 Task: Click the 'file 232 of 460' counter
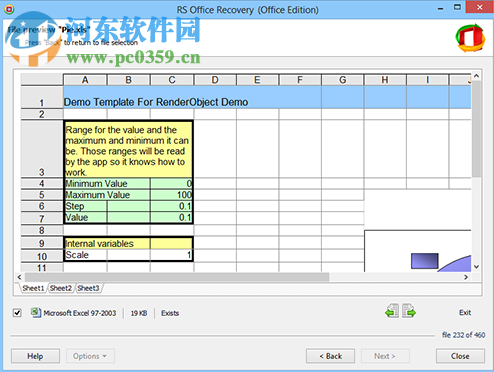pyautogui.click(x=463, y=335)
